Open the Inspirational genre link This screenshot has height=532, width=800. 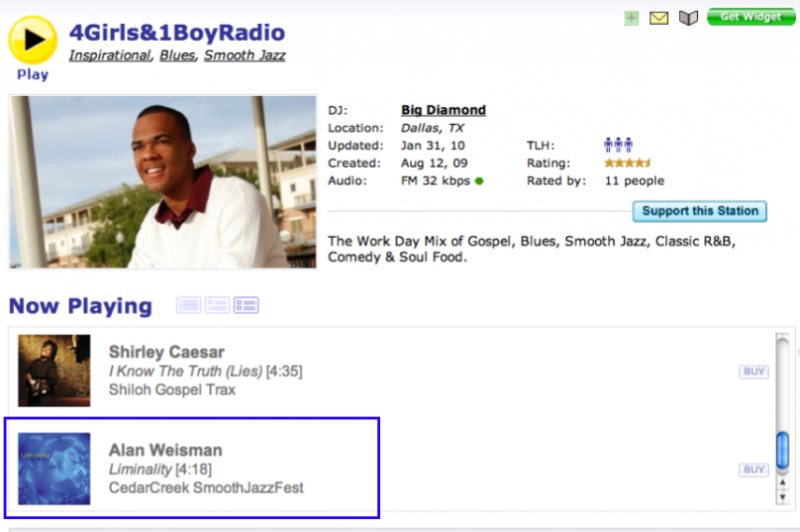pos(110,55)
